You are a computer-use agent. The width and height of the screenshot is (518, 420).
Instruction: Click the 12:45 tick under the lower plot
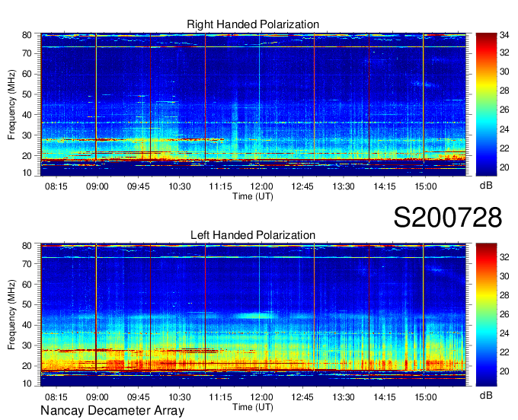coord(302,397)
